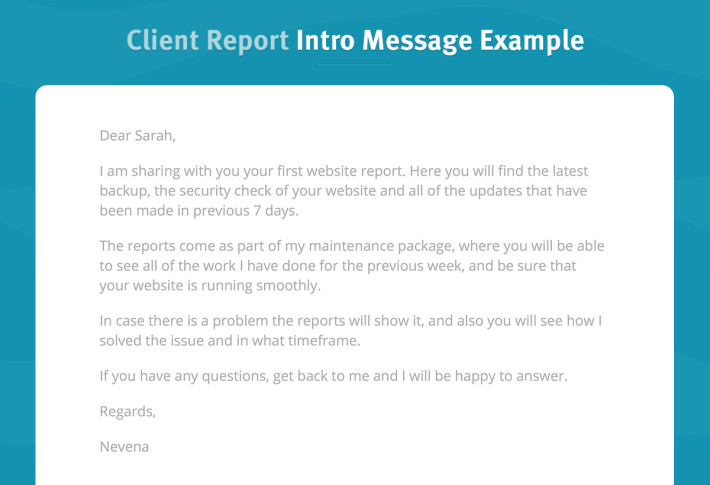Click the "Nevena" signature

tap(124, 446)
